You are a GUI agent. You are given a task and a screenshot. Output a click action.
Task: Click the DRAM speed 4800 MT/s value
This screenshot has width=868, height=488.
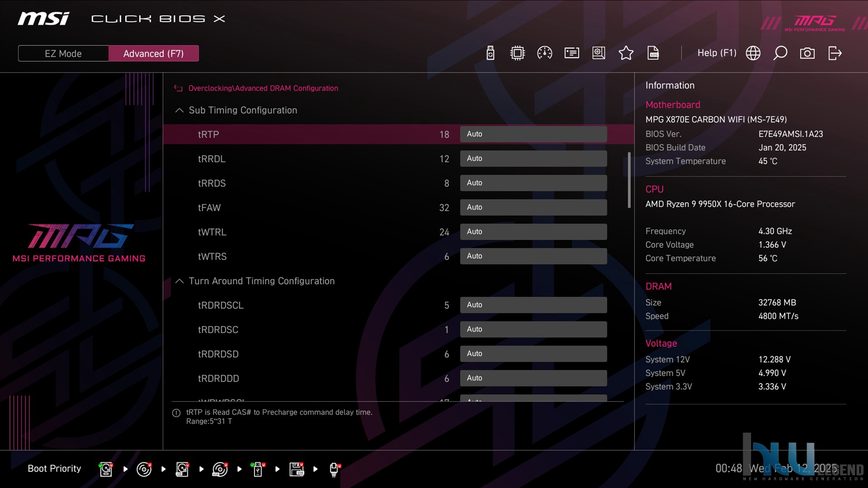pyautogui.click(x=778, y=316)
